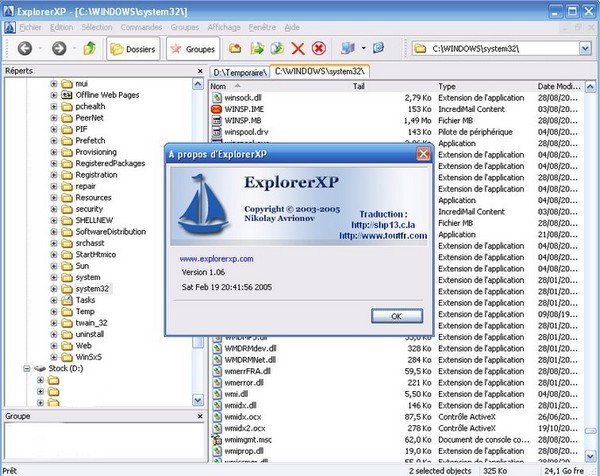Image resolution: width=600 pixels, height=476 pixels.
Task: Select the SoftwareDistribution folder
Action: pos(111,231)
